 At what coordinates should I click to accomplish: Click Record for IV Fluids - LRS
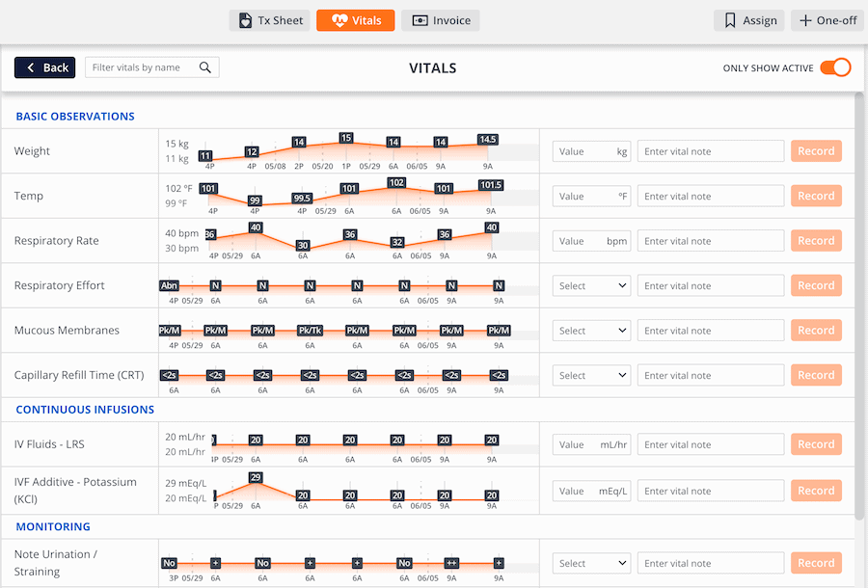coord(816,444)
